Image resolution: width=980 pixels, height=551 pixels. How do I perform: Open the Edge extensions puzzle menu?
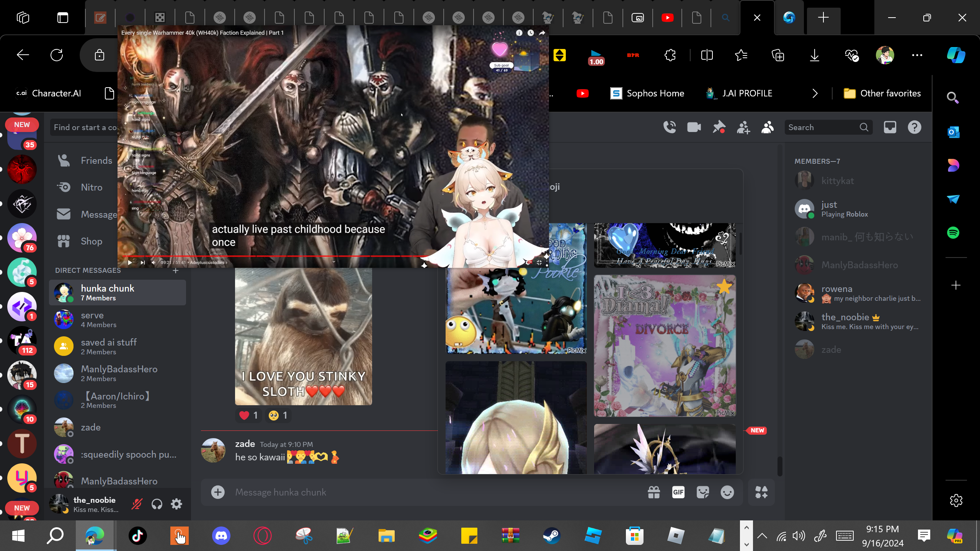click(x=670, y=55)
